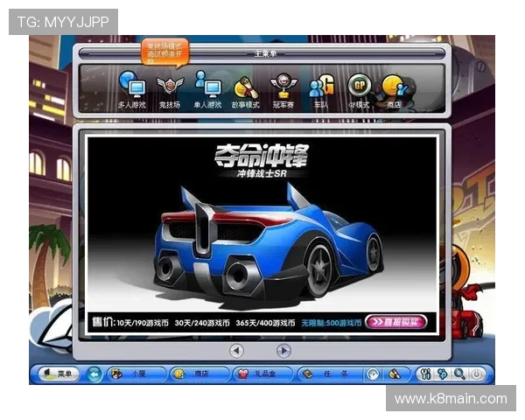Click the power button icon at bottom right
The image size is (525, 420).
[x=477, y=374]
